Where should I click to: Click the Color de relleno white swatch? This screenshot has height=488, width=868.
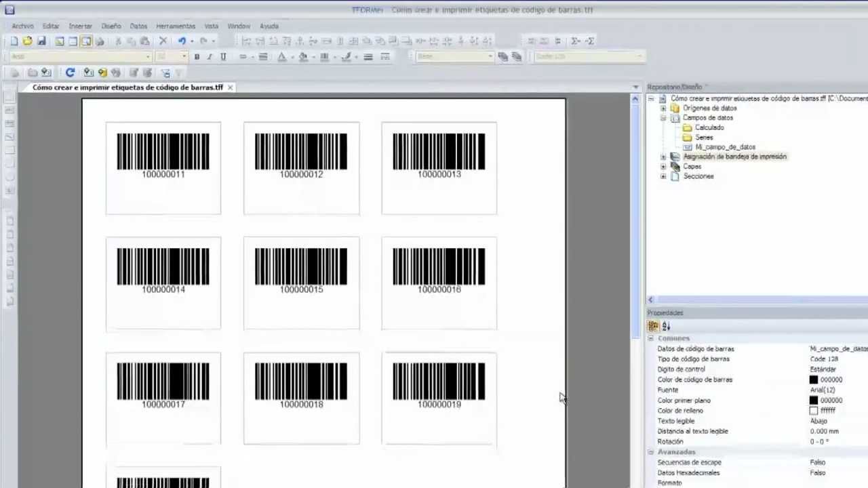(814, 411)
